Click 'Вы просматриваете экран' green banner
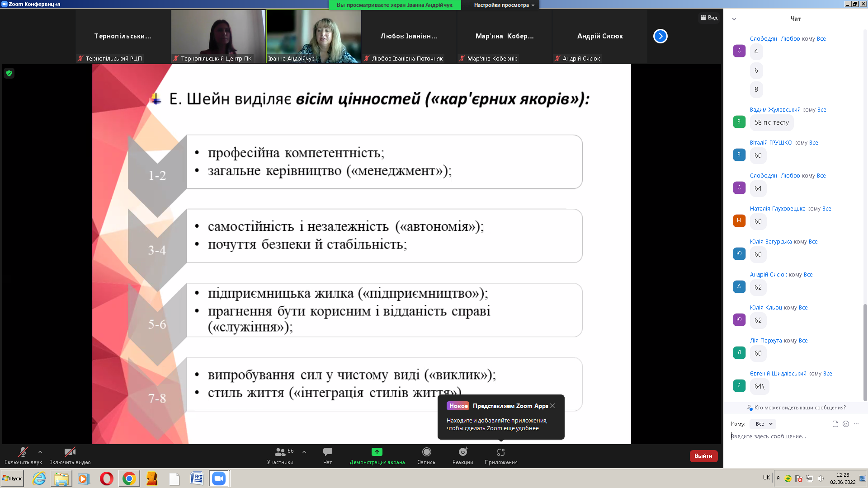Screen dimensions: 868x488 (x=394, y=5)
